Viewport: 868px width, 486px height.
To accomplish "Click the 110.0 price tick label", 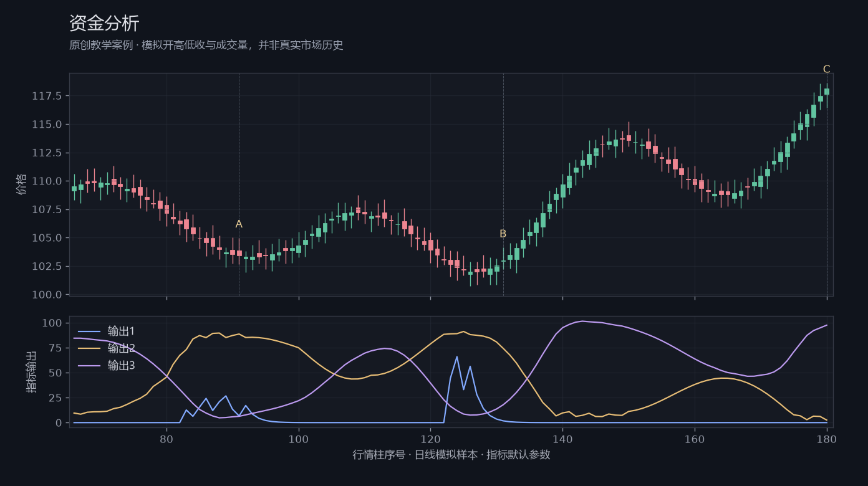I will pos(47,181).
